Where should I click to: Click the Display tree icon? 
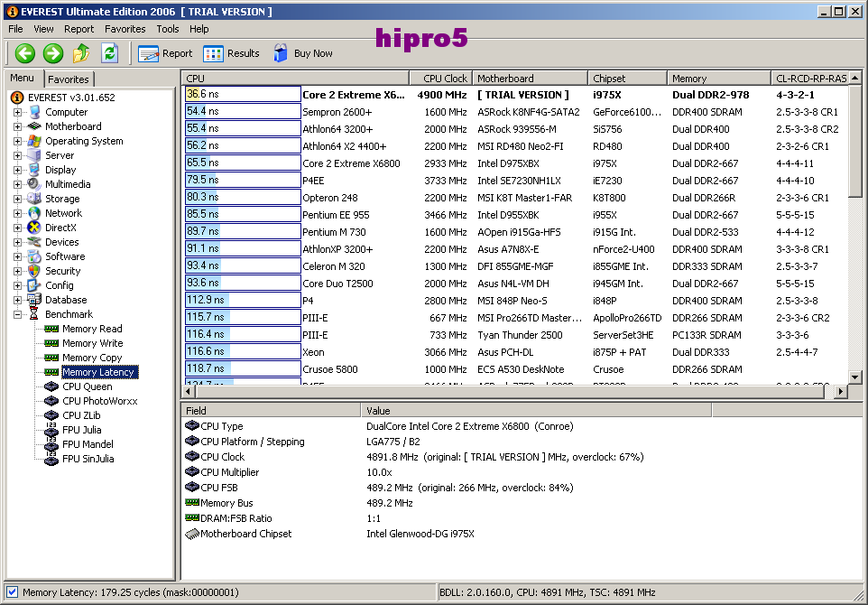click(x=34, y=170)
